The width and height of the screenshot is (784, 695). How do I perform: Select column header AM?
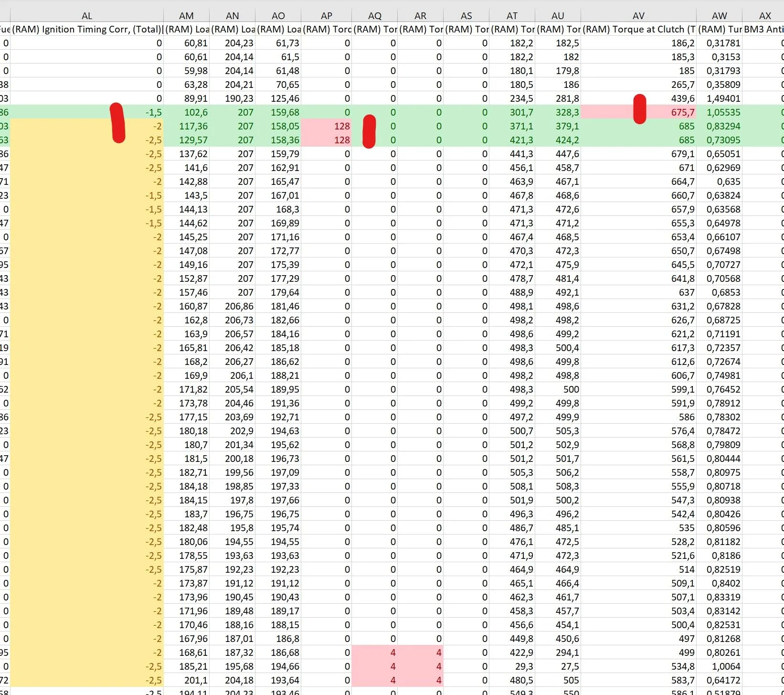click(x=186, y=16)
